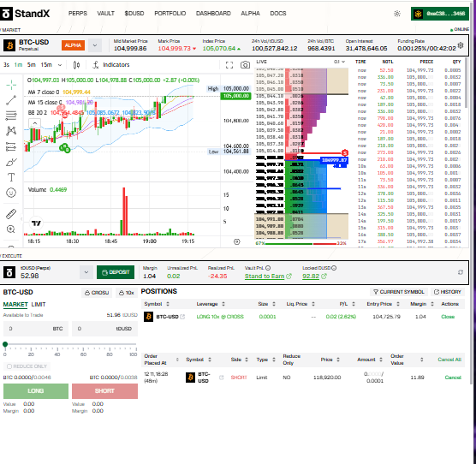Click the DUSD amount input field
Image resolution: width=476 pixels, height=464 pixels.
[104, 329]
